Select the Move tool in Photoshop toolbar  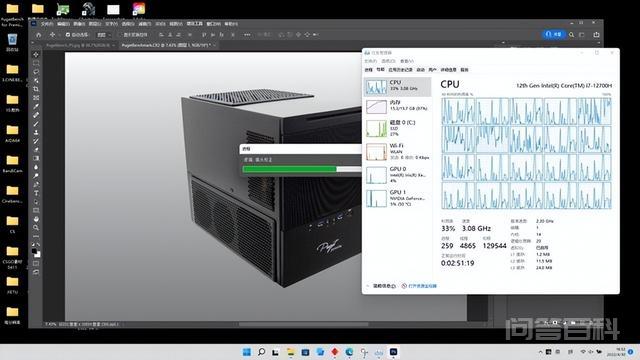click(x=36, y=54)
